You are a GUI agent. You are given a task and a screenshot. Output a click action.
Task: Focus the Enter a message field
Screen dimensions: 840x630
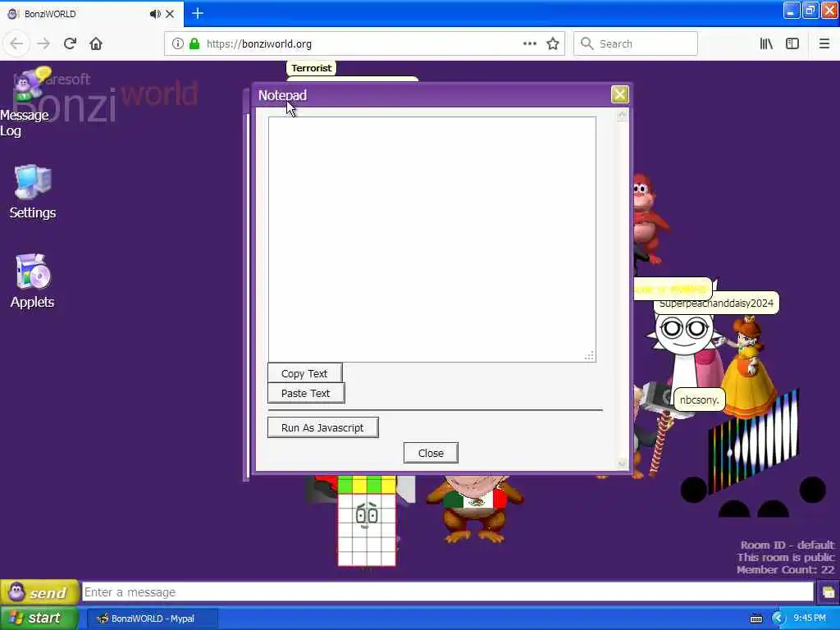(448, 592)
